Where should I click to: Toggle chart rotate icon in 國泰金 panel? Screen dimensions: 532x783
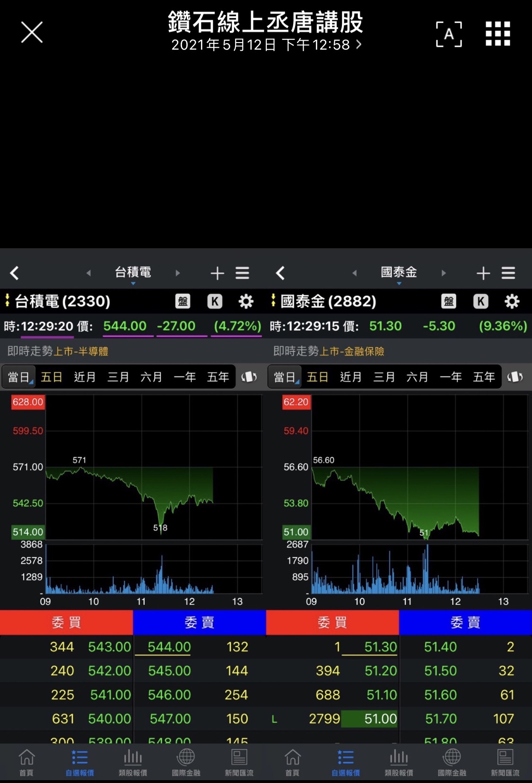pos(515,377)
